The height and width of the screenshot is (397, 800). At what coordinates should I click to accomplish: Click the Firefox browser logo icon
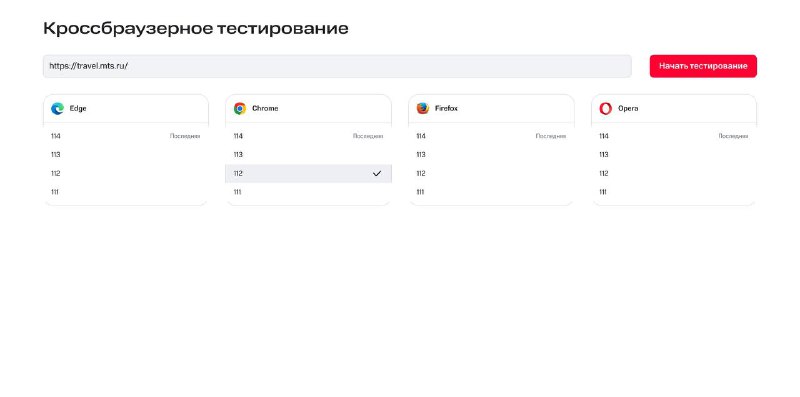tap(422, 108)
